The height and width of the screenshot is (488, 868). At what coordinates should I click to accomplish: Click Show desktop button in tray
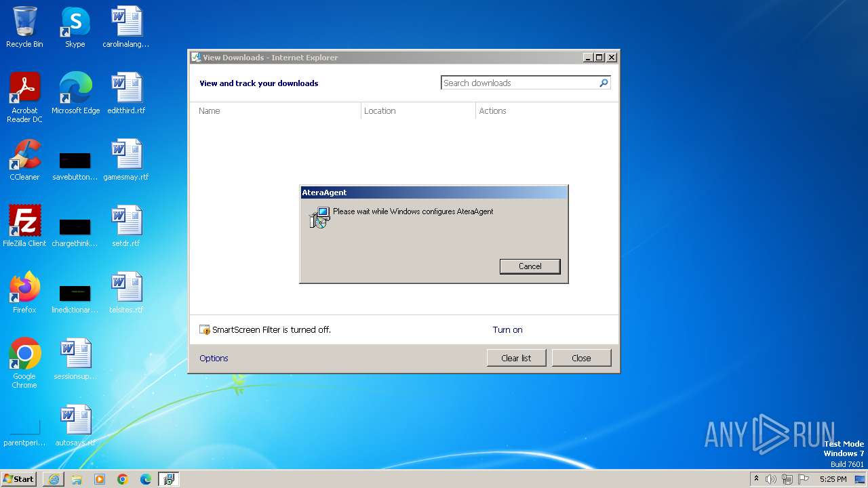[x=860, y=479]
